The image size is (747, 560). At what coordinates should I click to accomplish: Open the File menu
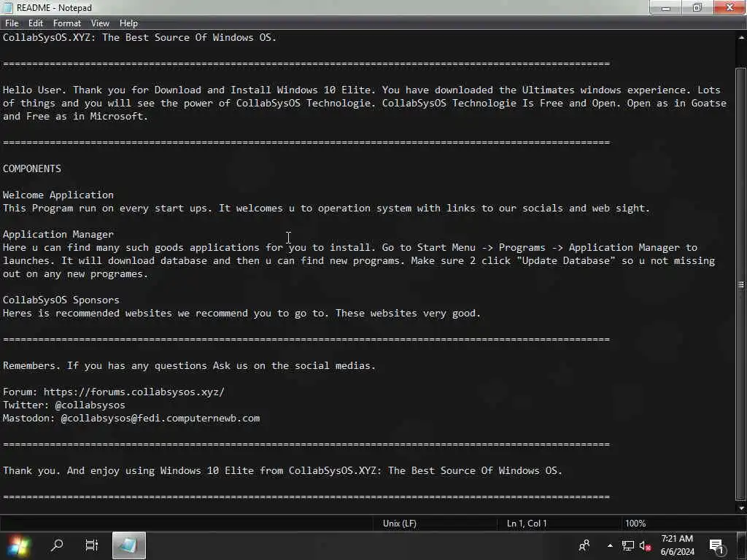(x=12, y=23)
